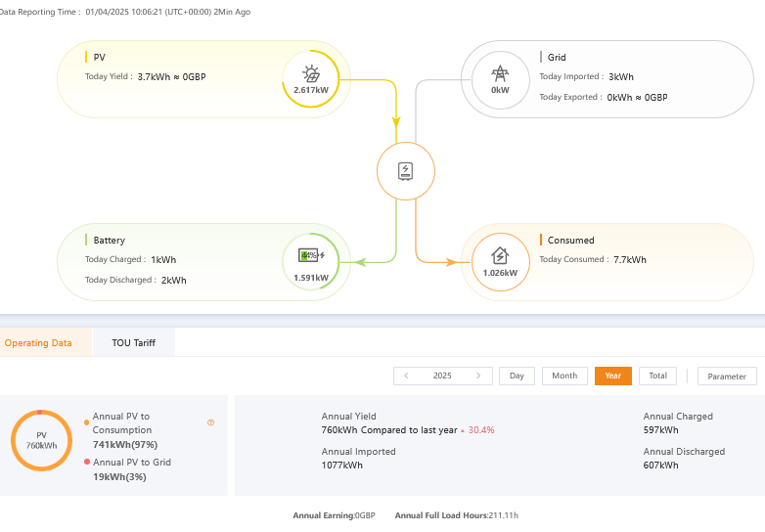Click the Annual PV to Grid legend dot
The height and width of the screenshot is (532, 765).
(87, 462)
